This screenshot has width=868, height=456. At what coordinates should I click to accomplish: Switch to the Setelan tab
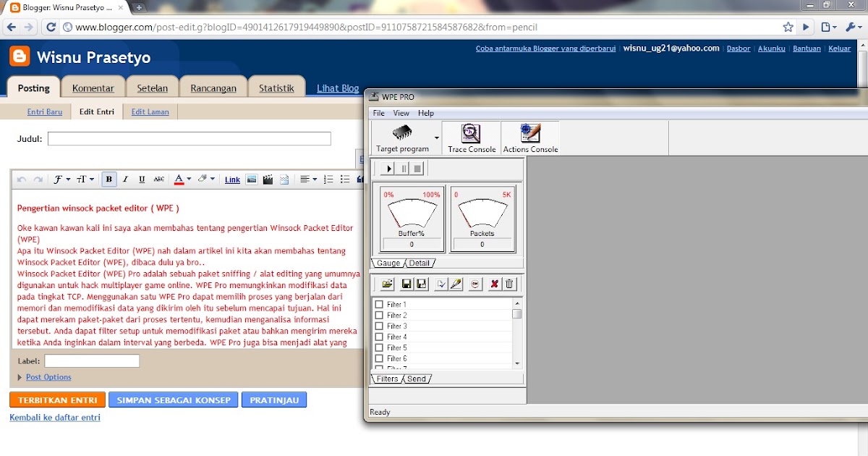pos(152,88)
